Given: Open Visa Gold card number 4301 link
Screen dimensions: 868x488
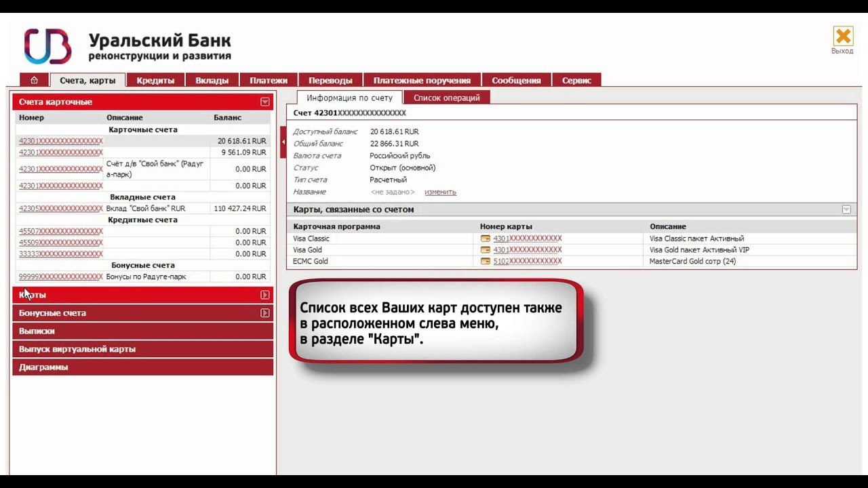Looking at the screenshot, I should point(528,250).
